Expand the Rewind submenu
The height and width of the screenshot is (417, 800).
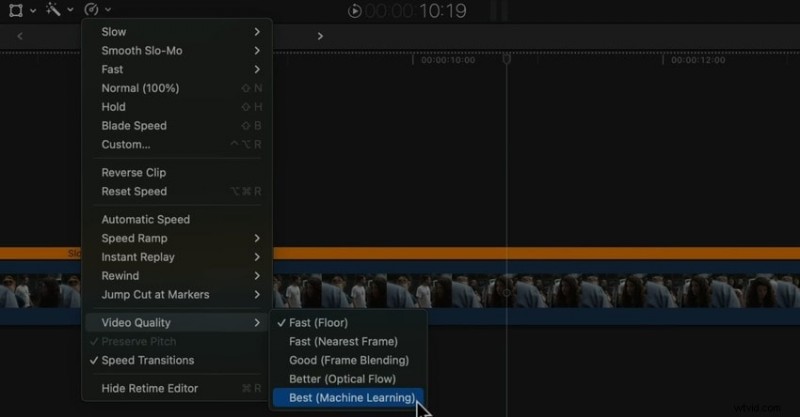pos(177,276)
